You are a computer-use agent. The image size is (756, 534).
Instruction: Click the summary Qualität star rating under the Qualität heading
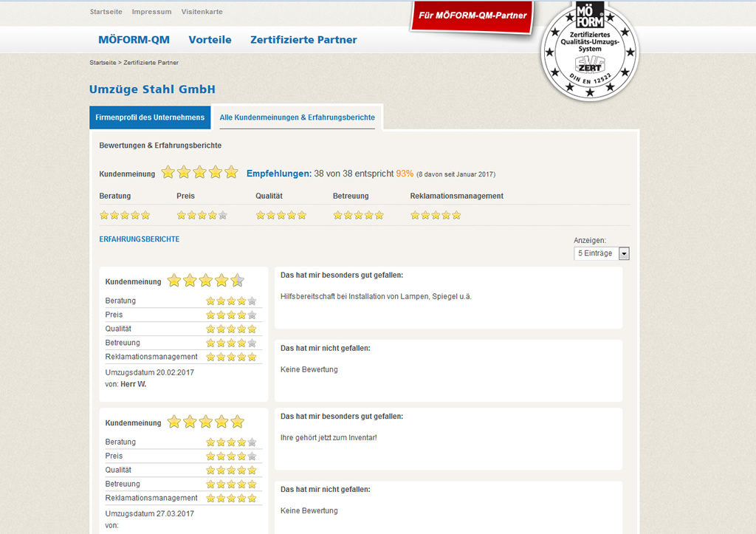tap(281, 215)
